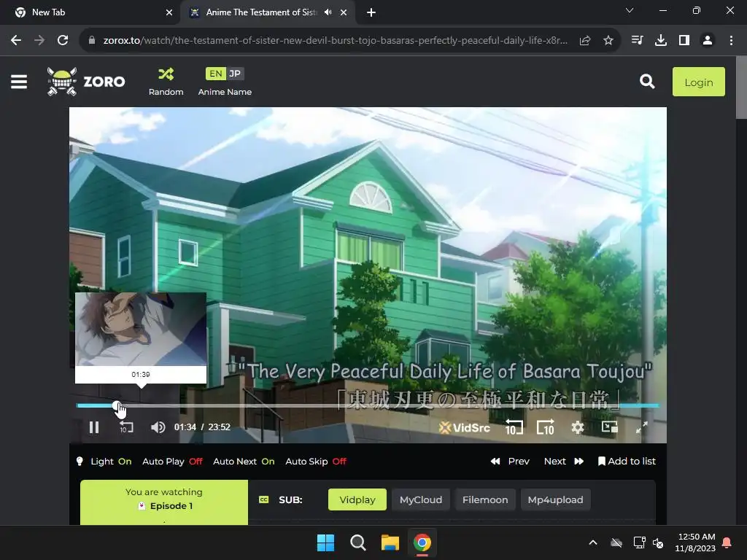Toggle Auto Skip Off setting
Screen dimensions: 747x560
coord(316,462)
